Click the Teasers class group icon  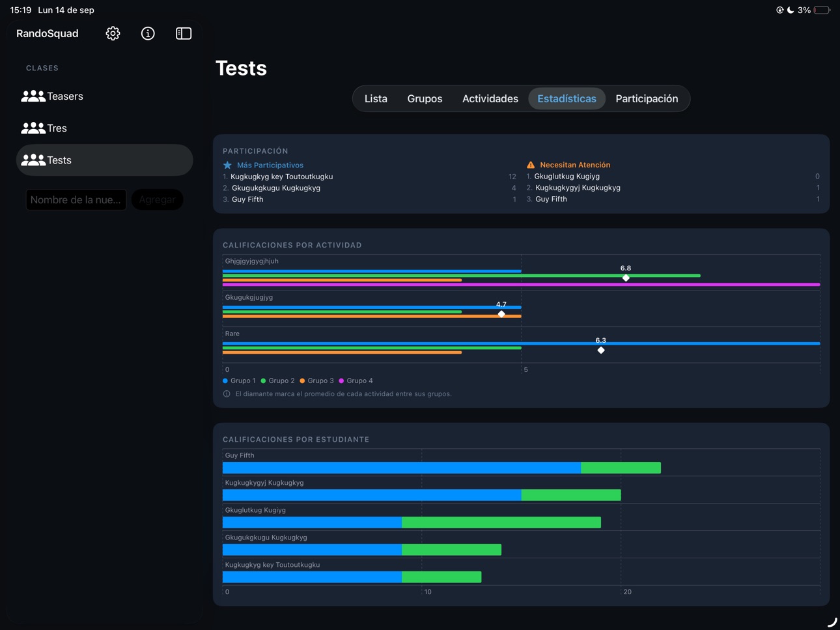33,96
